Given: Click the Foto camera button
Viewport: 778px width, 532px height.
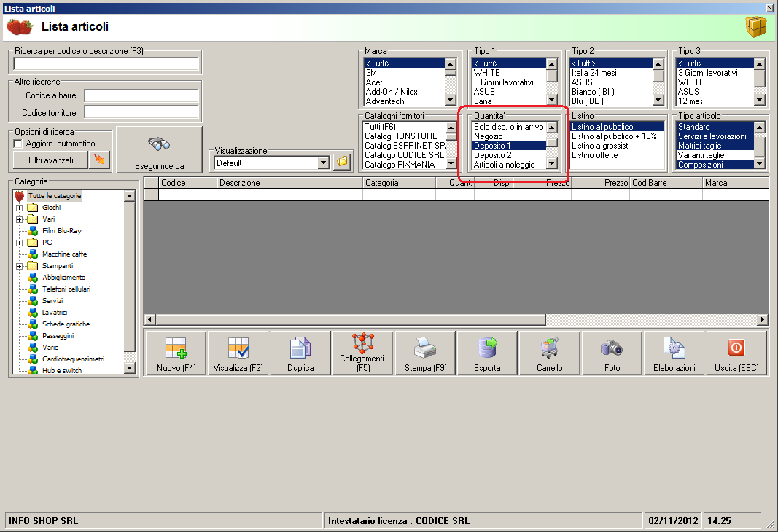Looking at the screenshot, I should pyautogui.click(x=612, y=353).
